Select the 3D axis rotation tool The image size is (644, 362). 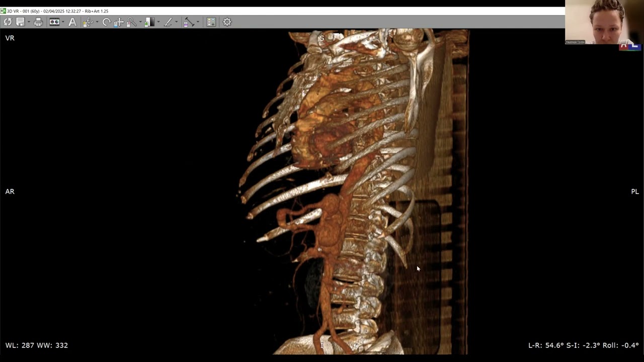(x=88, y=22)
